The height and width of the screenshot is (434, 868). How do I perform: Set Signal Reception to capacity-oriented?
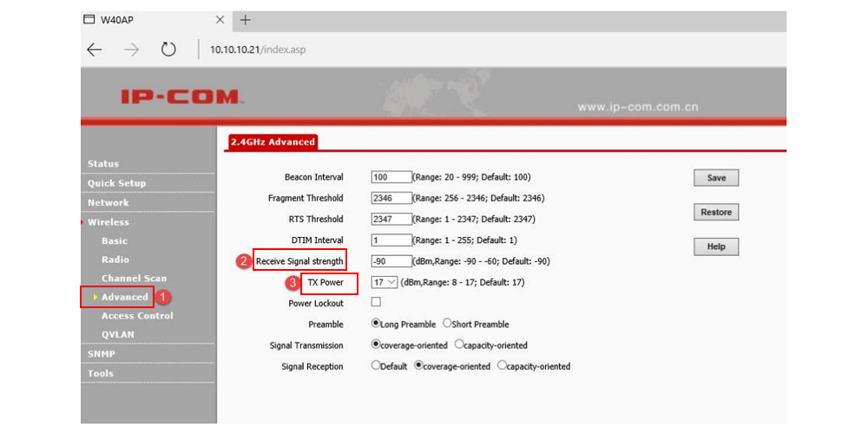point(502,365)
